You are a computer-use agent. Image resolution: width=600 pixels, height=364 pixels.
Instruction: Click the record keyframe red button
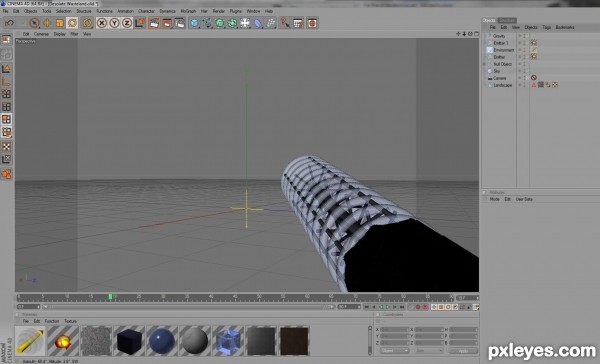coord(418,307)
